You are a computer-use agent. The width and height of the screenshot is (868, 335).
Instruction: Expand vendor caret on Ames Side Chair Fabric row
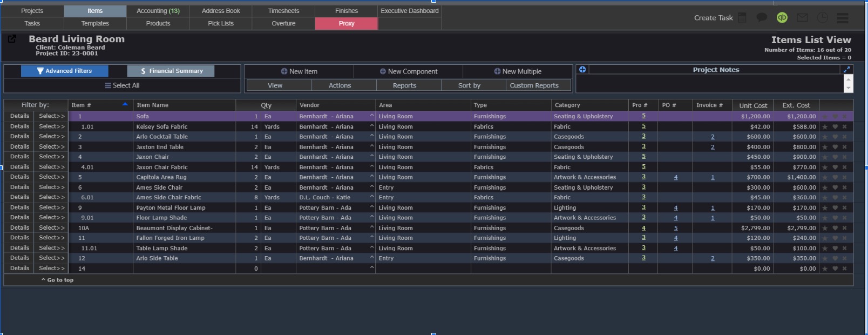pyautogui.click(x=371, y=197)
